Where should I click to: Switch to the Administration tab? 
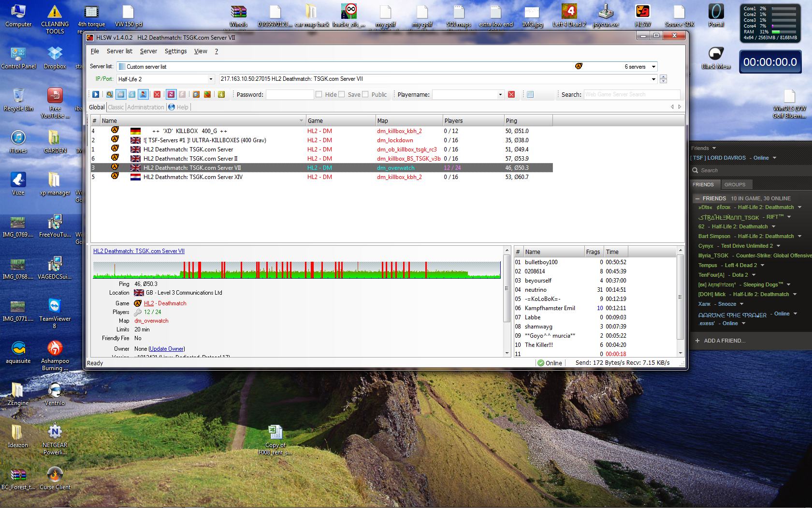[x=145, y=107]
